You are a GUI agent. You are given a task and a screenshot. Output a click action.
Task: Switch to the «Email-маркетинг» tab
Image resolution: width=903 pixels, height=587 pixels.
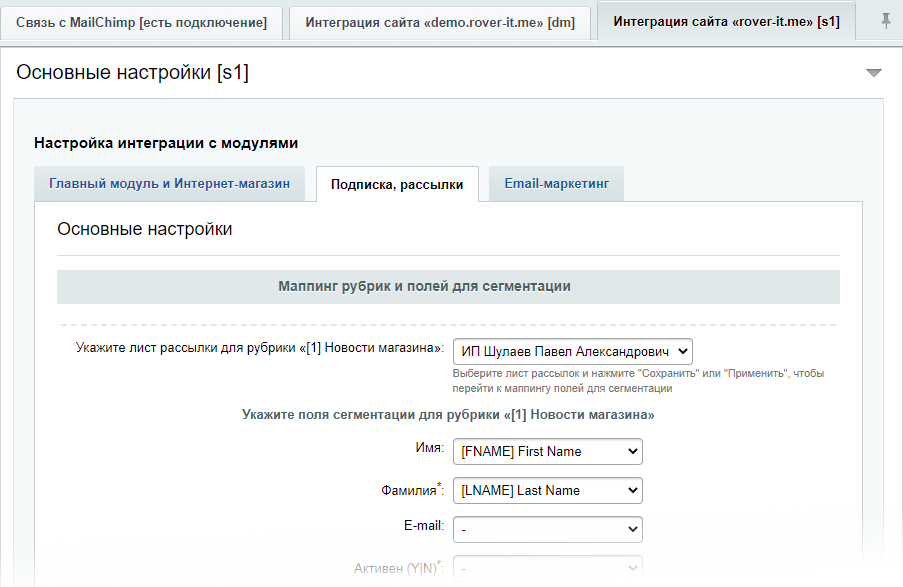556,184
